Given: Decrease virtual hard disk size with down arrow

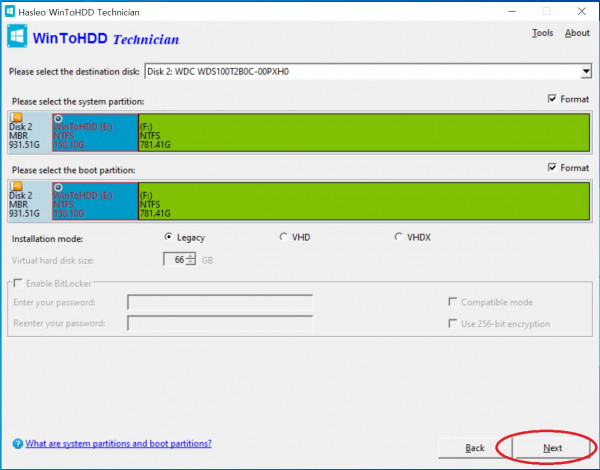Looking at the screenshot, I should click(191, 262).
